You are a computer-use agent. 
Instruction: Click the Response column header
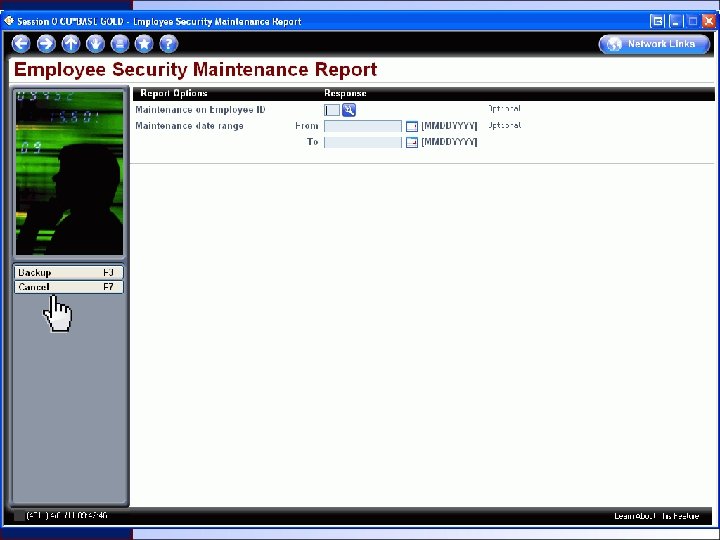(345, 93)
